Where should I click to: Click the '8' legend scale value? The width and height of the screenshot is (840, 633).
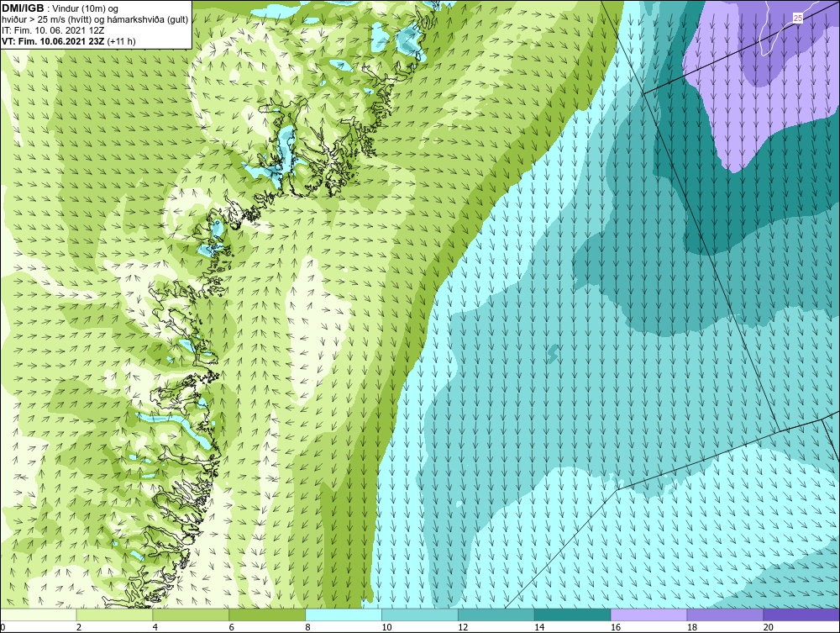point(307,627)
